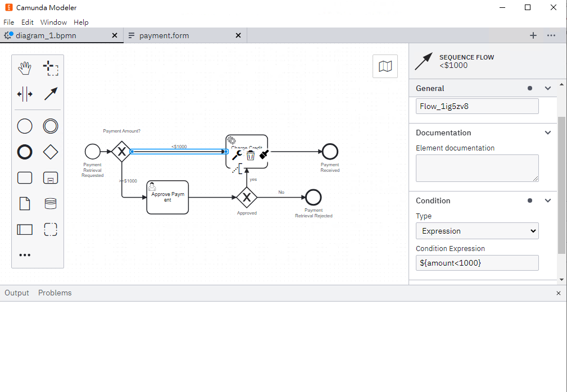Open the condition Type dropdown

coord(477,231)
